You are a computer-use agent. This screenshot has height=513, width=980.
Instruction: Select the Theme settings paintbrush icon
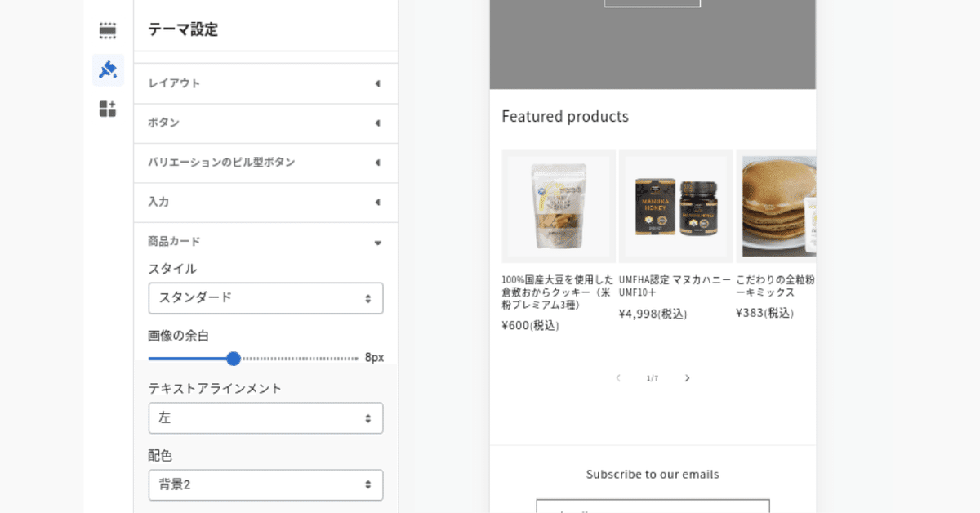click(108, 70)
